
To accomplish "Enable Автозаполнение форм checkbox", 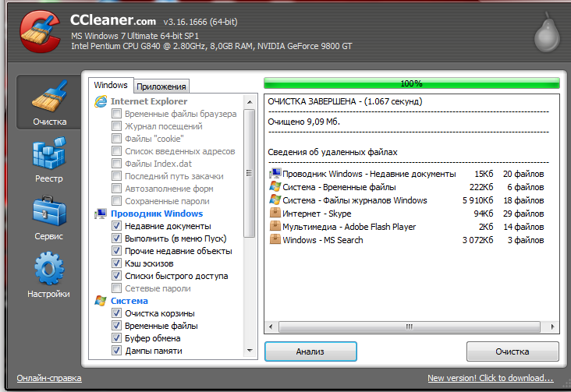I will [x=116, y=189].
